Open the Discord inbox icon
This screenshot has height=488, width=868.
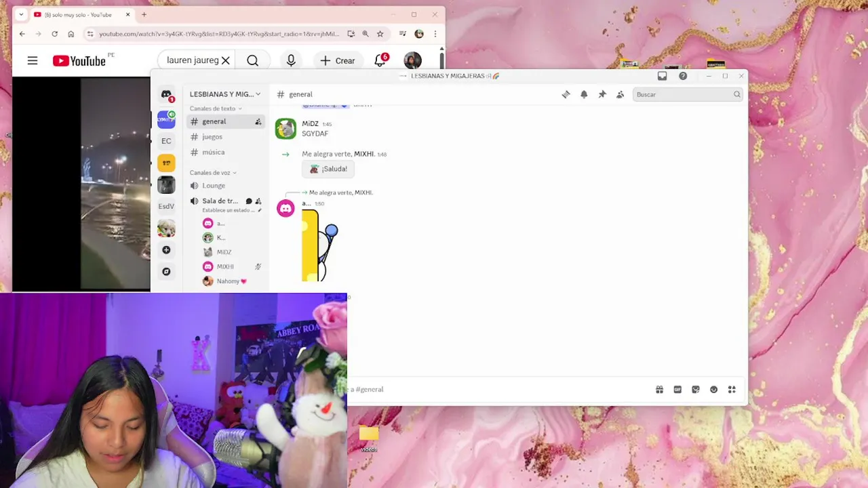tap(663, 76)
